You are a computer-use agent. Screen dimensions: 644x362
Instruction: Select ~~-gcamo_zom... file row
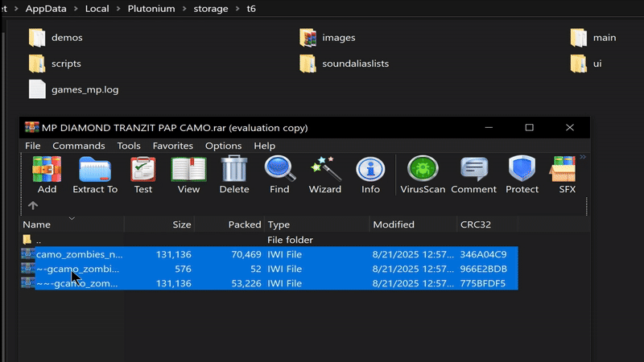(x=269, y=283)
